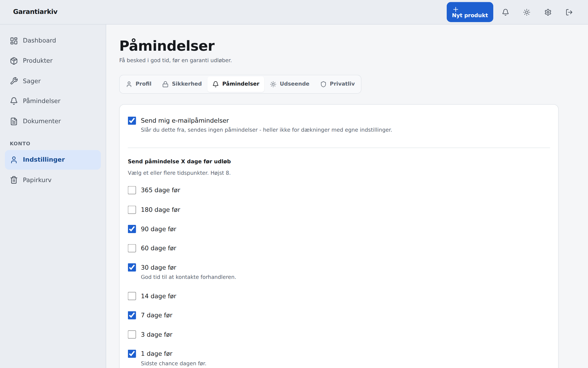Screen dimensions: 588x368
Task: Open the Udseende tab
Action: click(290, 84)
